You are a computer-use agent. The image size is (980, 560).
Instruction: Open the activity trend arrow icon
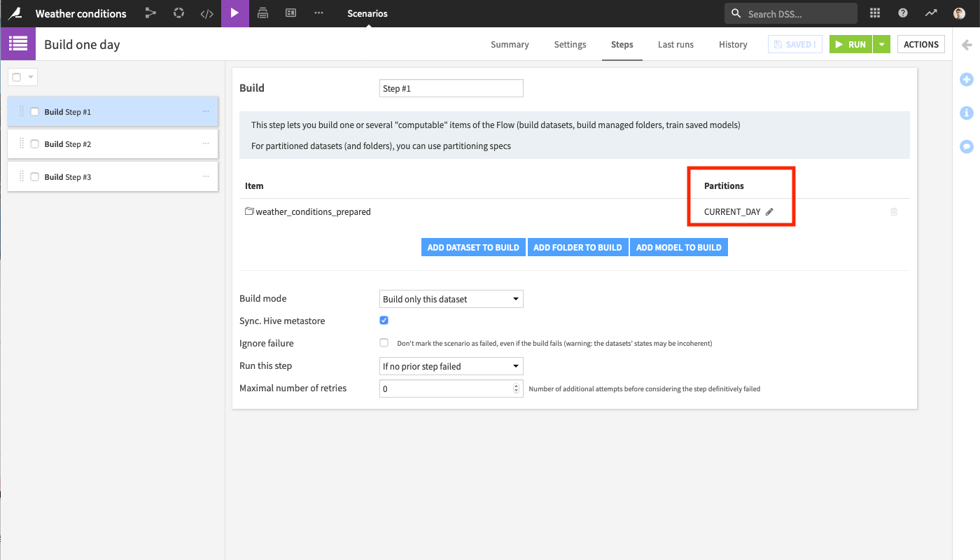930,13
